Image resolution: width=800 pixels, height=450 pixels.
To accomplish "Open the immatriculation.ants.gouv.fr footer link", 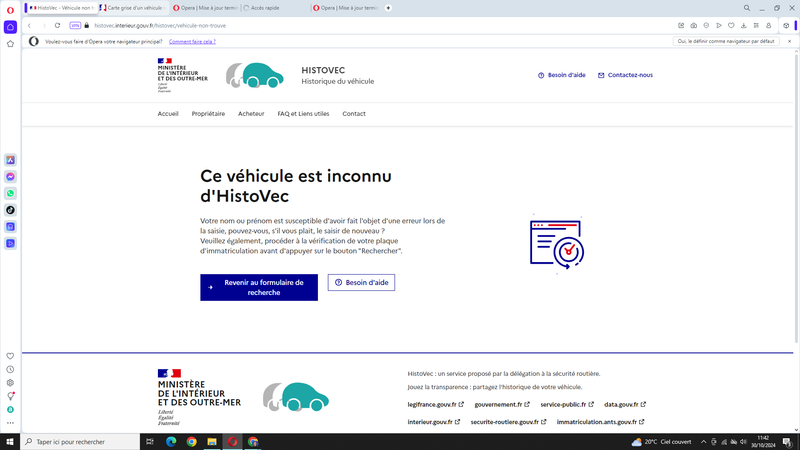I will pos(601,422).
